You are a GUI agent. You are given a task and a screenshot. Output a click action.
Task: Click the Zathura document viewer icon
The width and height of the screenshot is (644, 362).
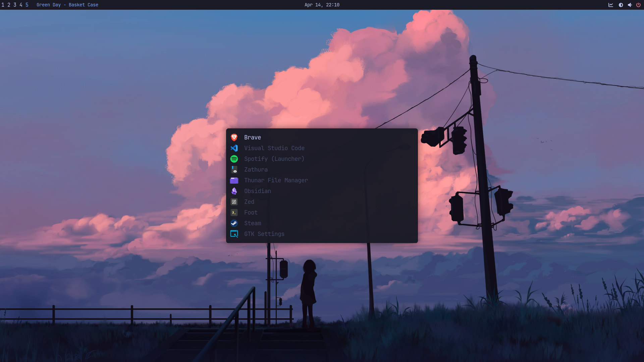coord(234,170)
